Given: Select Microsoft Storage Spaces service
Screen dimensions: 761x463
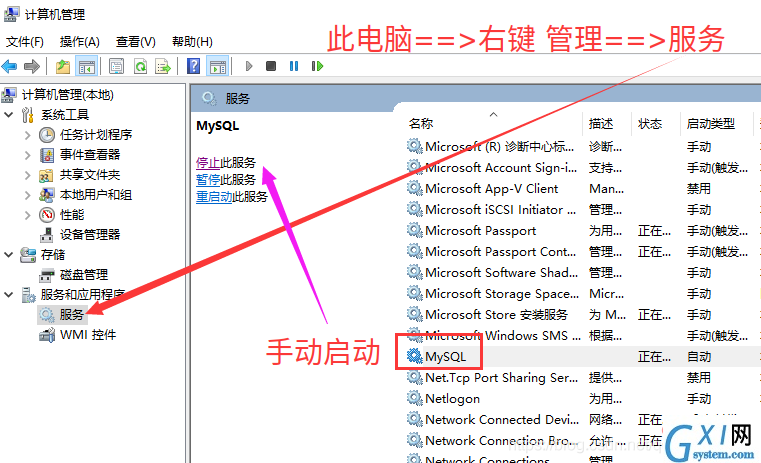Looking at the screenshot, I should [582, 294].
